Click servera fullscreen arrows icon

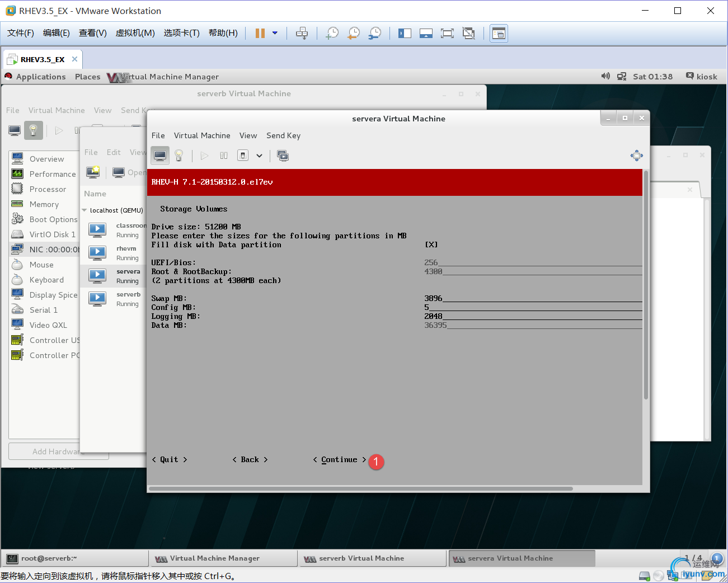point(637,156)
